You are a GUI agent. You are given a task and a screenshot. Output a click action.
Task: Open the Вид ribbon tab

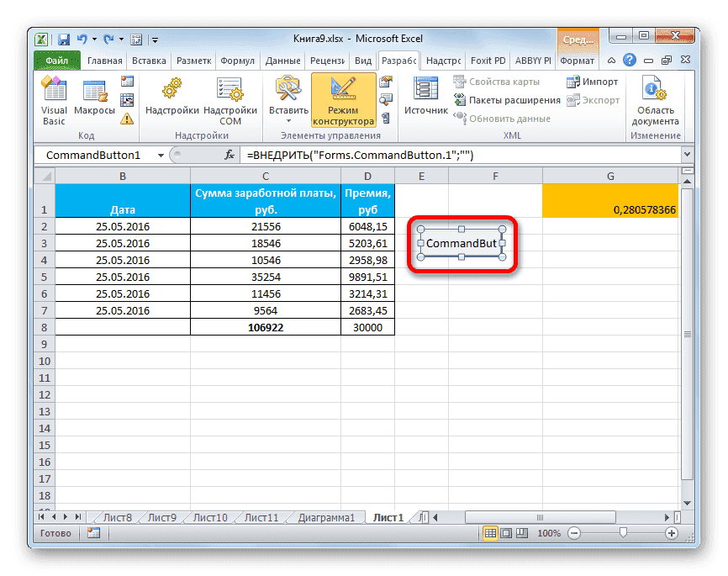[362, 60]
